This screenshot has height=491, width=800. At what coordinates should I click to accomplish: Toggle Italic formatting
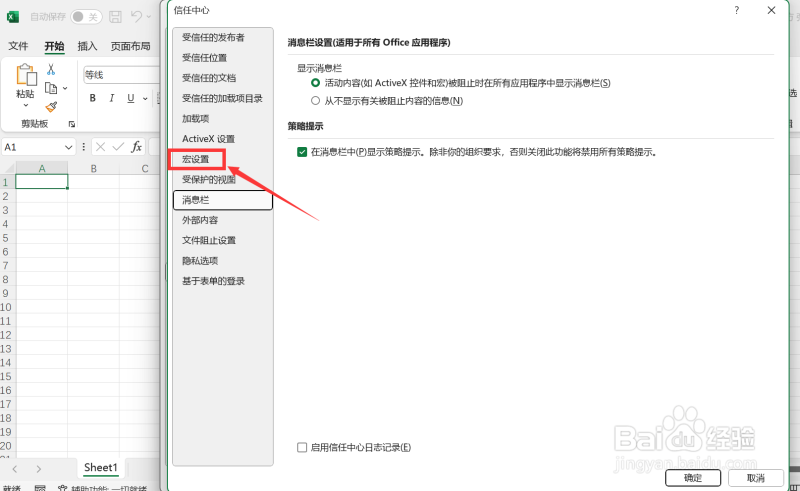click(111, 98)
